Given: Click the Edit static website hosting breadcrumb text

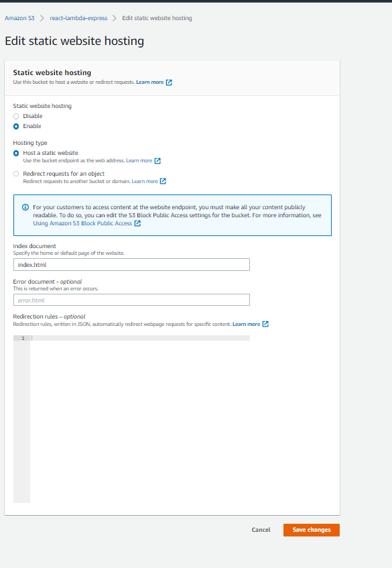Looking at the screenshot, I should coord(157,18).
